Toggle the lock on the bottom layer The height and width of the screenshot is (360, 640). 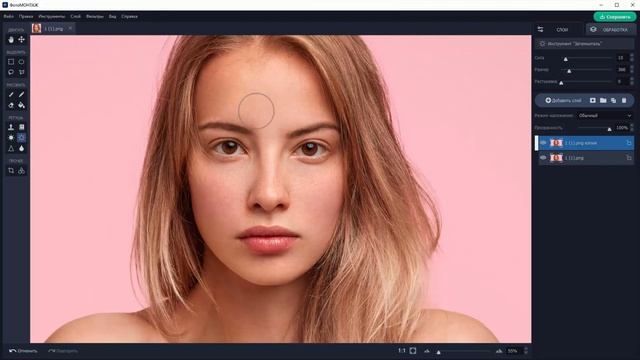click(629, 158)
